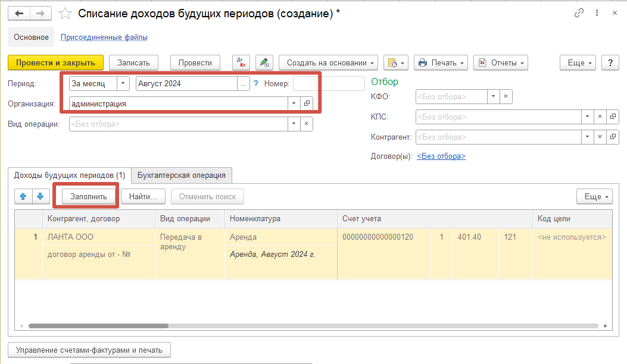
Task: Open the document edit journal pencil icon
Action: (264, 62)
